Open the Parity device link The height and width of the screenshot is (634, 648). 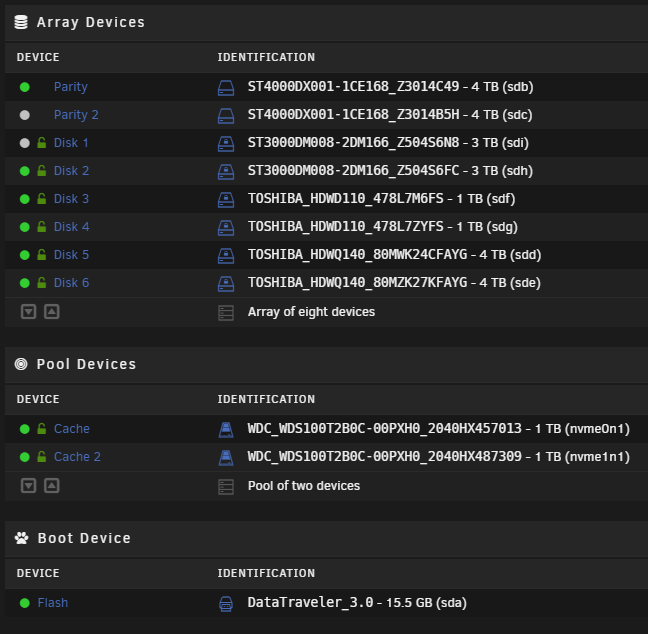tap(71, 87)
